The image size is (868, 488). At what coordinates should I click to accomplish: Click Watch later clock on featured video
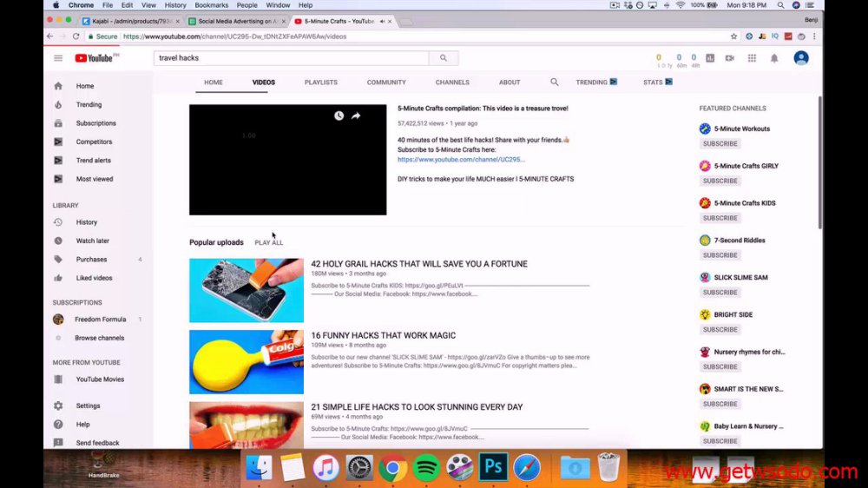(x=339, y=115)
